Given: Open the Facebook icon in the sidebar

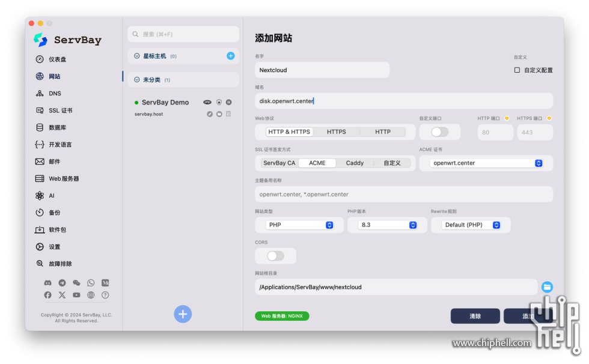Looking at the screenshot, I should click(x=47, y=295).
